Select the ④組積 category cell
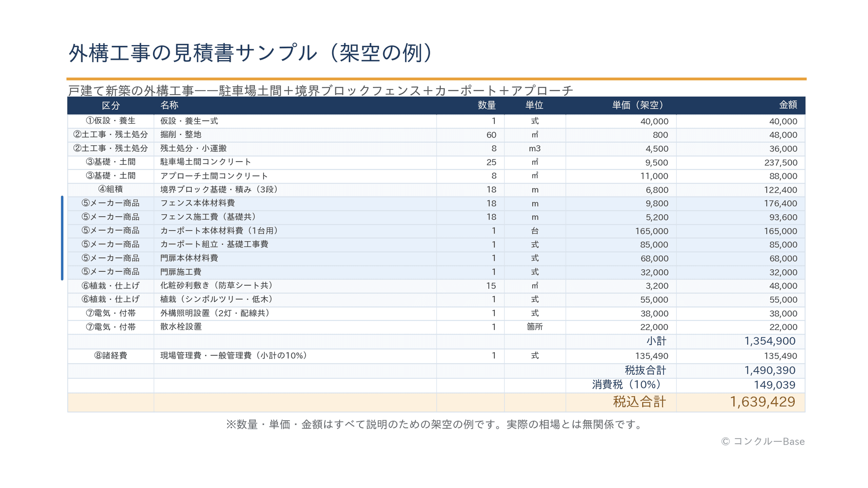 [x=111, y=189]
